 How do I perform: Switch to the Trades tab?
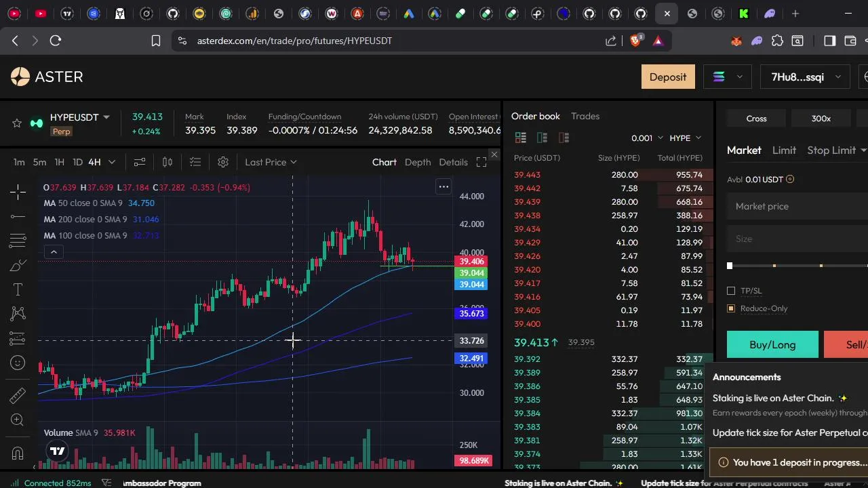585,116
